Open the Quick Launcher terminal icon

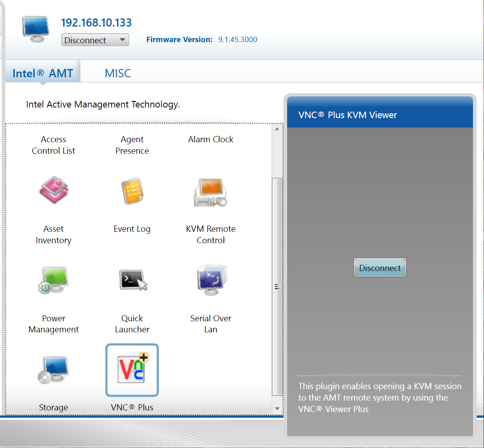pos(133,280)
